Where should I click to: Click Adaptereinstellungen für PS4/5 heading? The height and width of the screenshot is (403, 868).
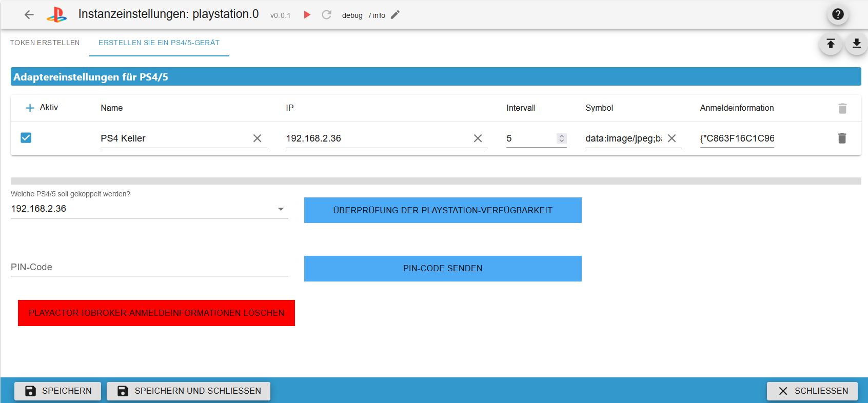click(91, 77)
